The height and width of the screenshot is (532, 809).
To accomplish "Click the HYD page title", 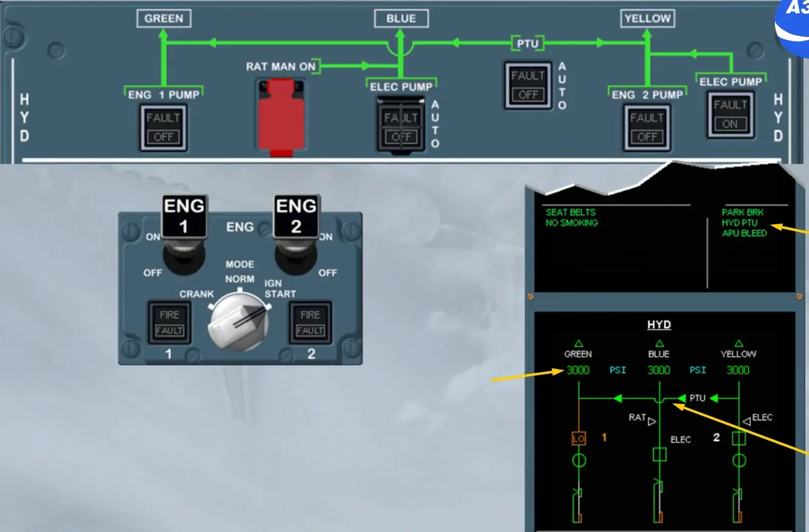I will point(659,325).
